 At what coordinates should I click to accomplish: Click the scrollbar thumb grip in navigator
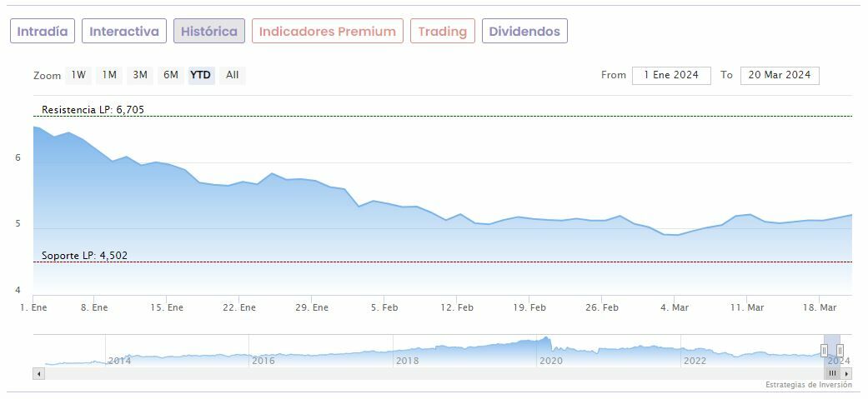pos(832,374)
